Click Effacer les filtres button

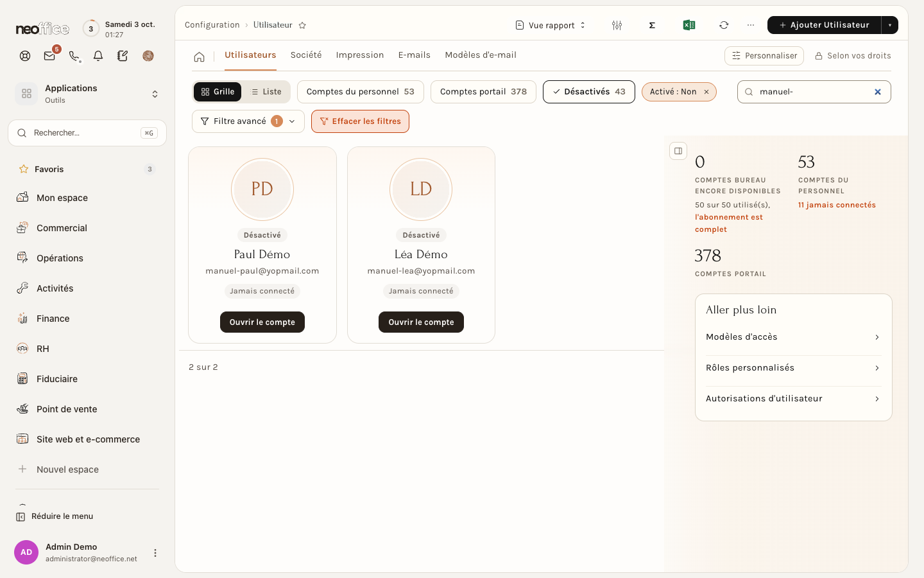click(x=360, y=121)
